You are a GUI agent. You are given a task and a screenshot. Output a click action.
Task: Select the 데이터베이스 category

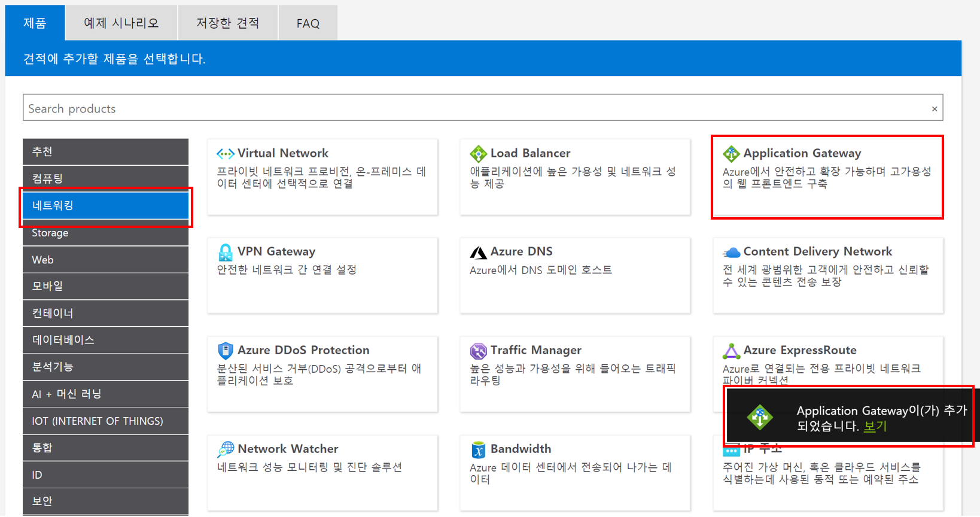[105, 340]
